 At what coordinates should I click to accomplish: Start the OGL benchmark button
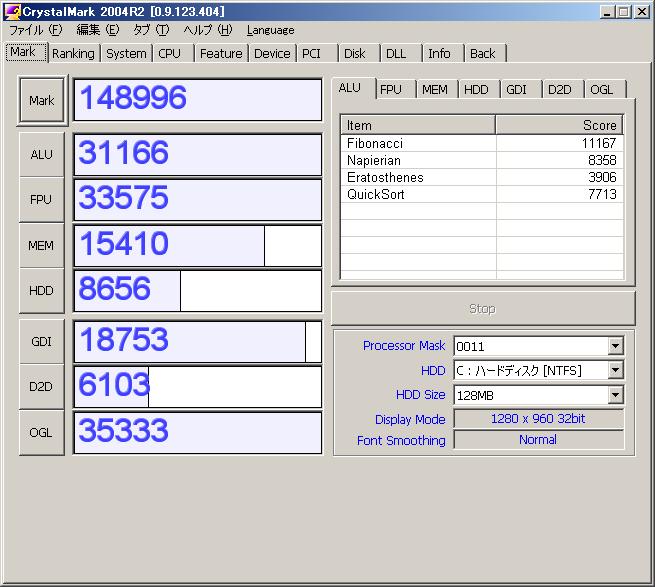point(41,433)
